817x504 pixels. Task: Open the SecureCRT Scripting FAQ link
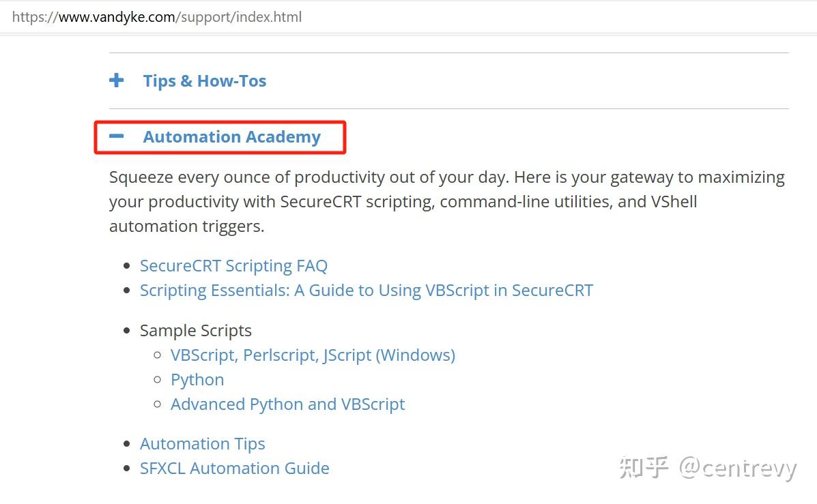click(x=233, y=266)
